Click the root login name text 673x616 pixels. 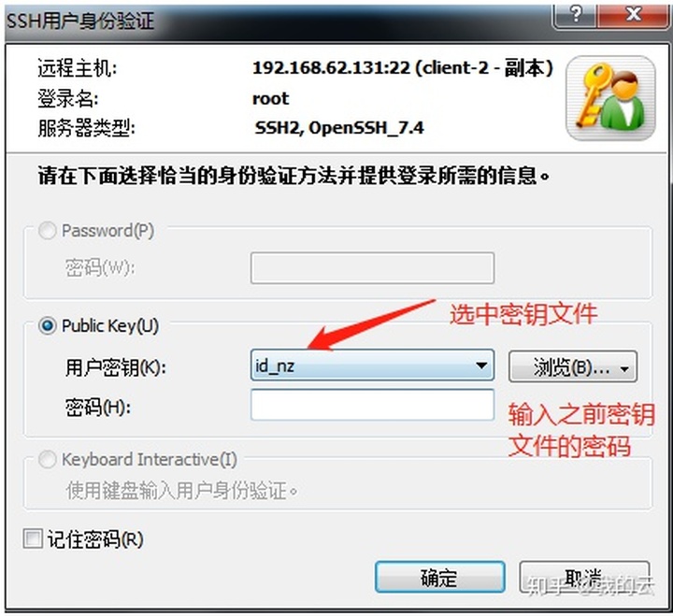[270, 99]
